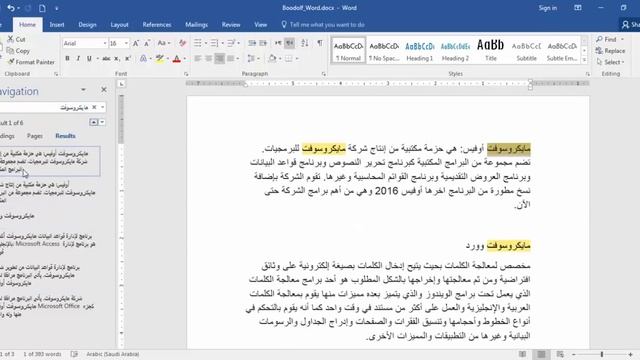Open the Mailings tab
This screenshot has height=360, width=640.
tap(196, 25)
